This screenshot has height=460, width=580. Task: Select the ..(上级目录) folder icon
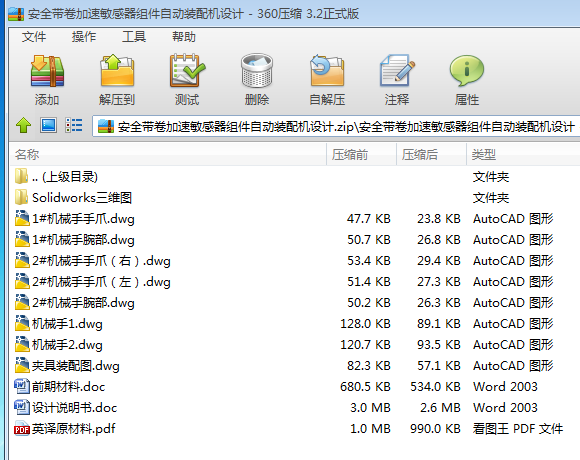(21, 176)
